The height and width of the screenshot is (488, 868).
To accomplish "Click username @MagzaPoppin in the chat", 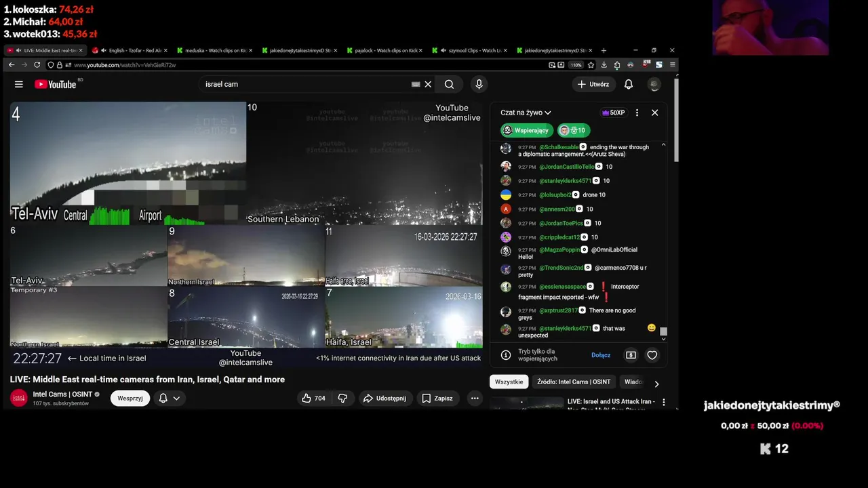I will click(x=560, y=250).
